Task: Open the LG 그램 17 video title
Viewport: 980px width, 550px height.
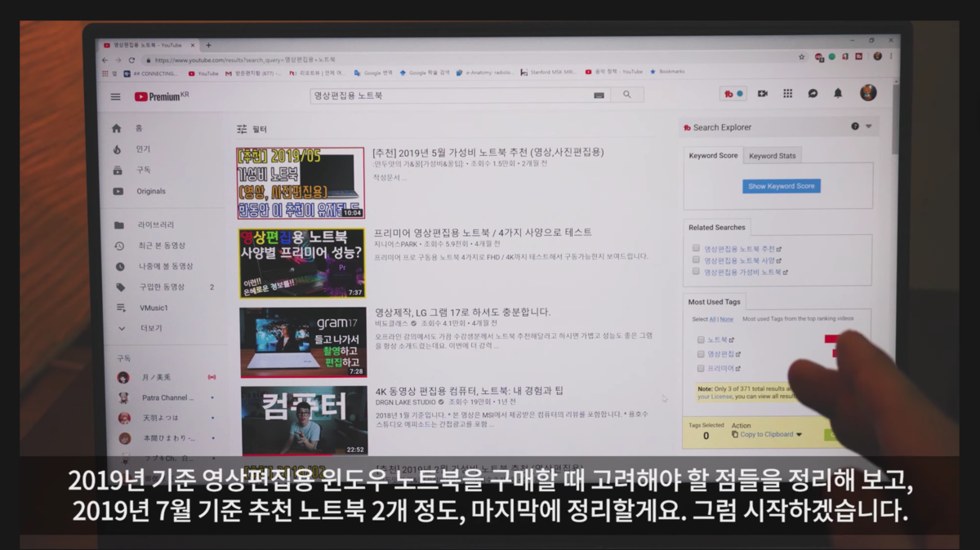Action: point(462,312)
